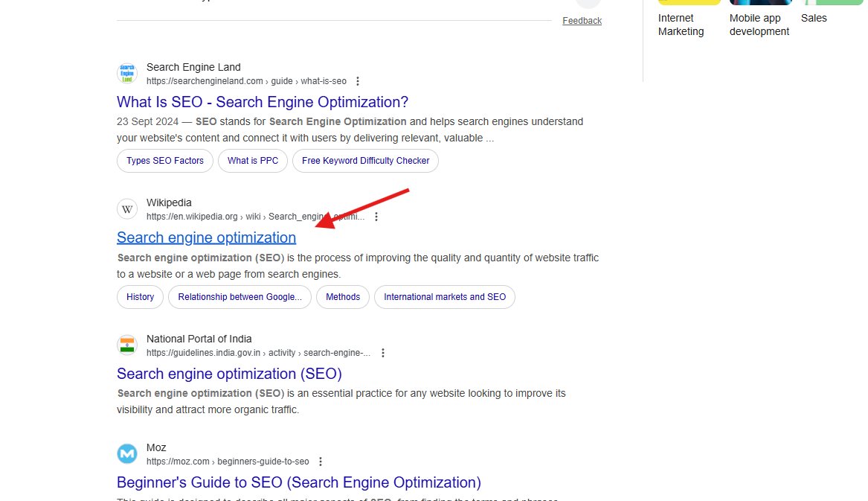Select the 'Types SEO Factors' chip
This screenshot has height=501, width=868.
point(164,161)
